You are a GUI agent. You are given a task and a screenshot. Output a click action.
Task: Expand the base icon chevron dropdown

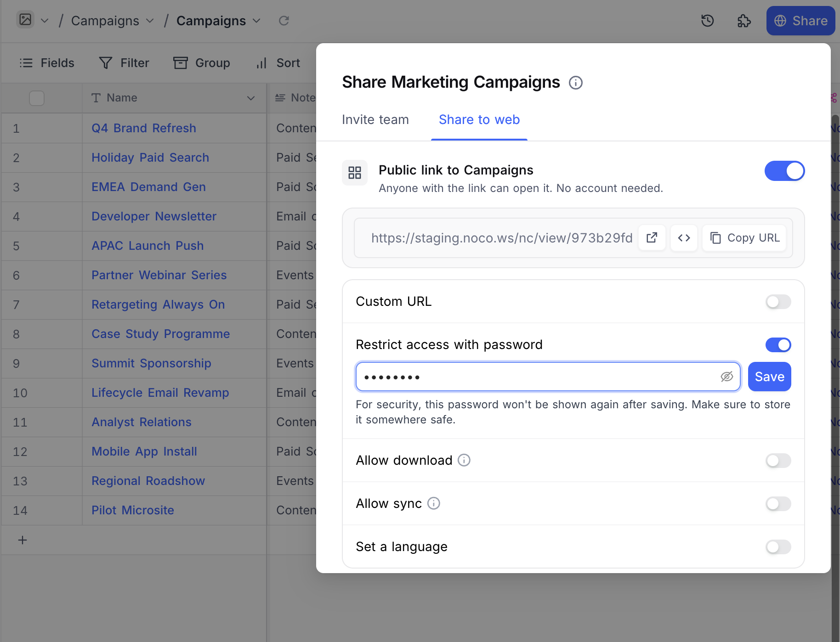45,21
